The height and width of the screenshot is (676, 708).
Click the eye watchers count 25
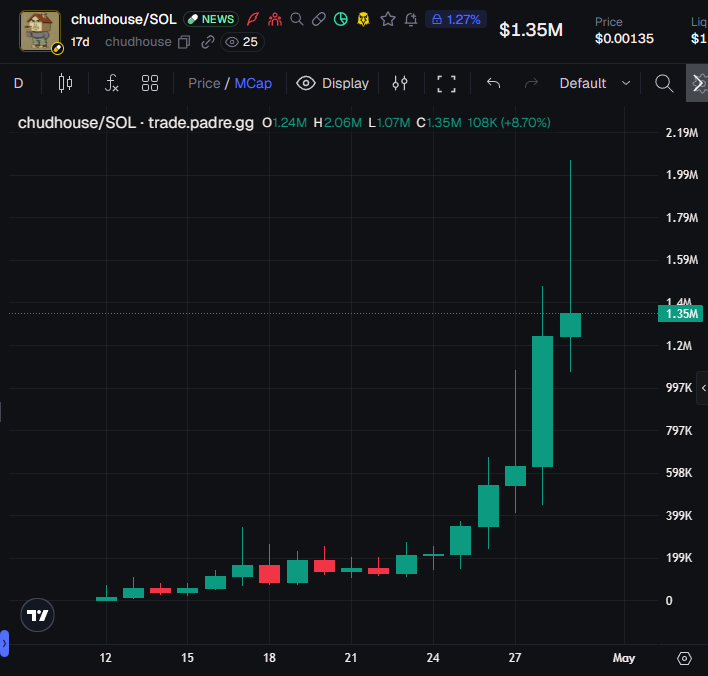pos(242,42)
